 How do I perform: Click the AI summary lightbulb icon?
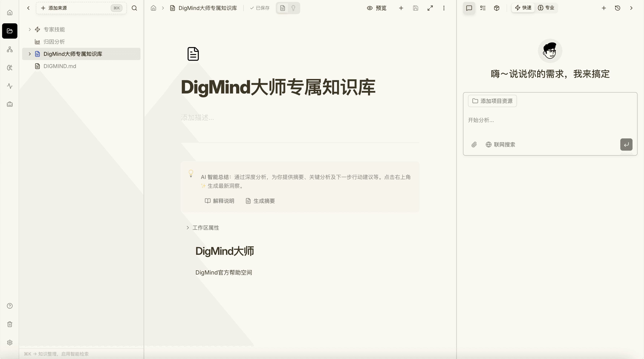(191, 173)
